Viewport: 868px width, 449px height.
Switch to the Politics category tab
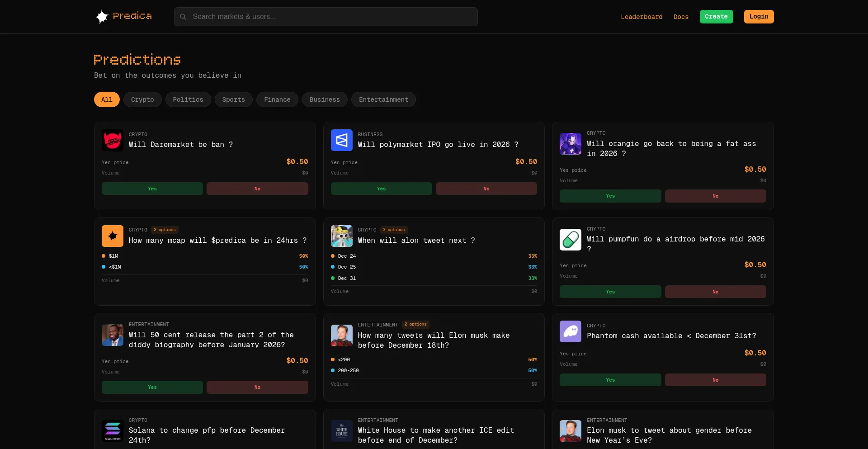(x=188, y=99)
